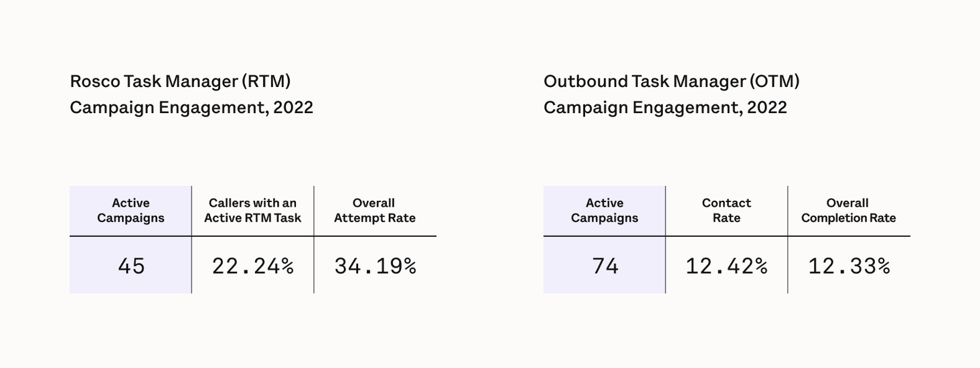Image resolution: width=980 pixels, height=368 pixels.
Task: Click the Overall Attempt Rate header
Action: click(374, 211)
